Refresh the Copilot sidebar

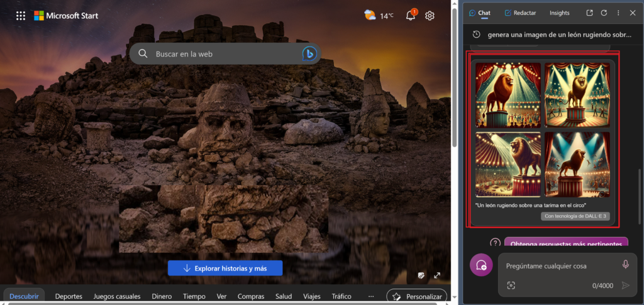coord(604,13)
